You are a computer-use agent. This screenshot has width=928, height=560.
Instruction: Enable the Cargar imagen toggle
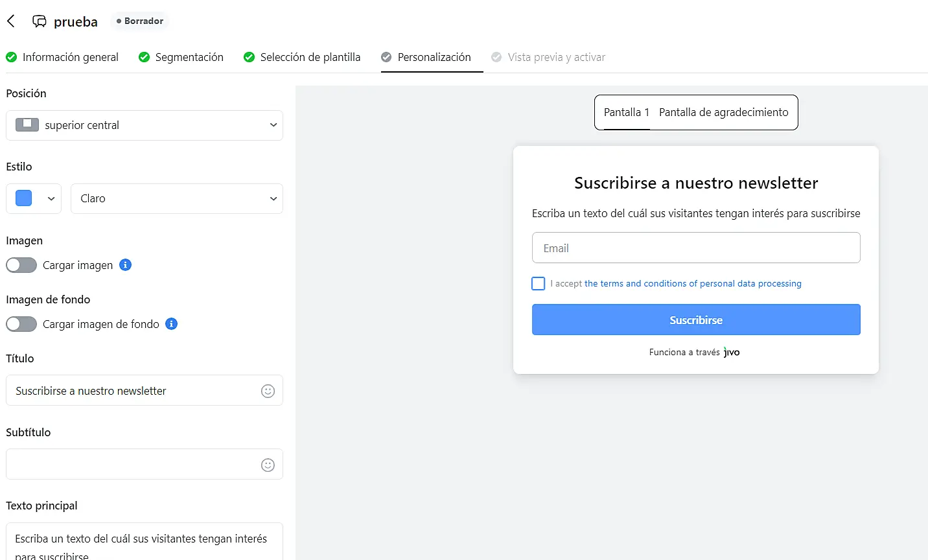click(21, 265)
